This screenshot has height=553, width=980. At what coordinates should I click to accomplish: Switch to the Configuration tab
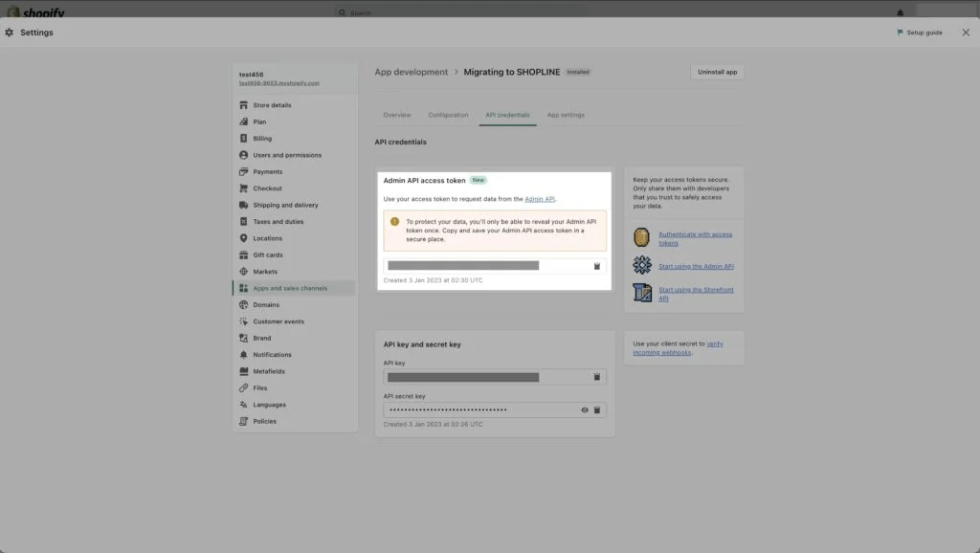(448, 115)
